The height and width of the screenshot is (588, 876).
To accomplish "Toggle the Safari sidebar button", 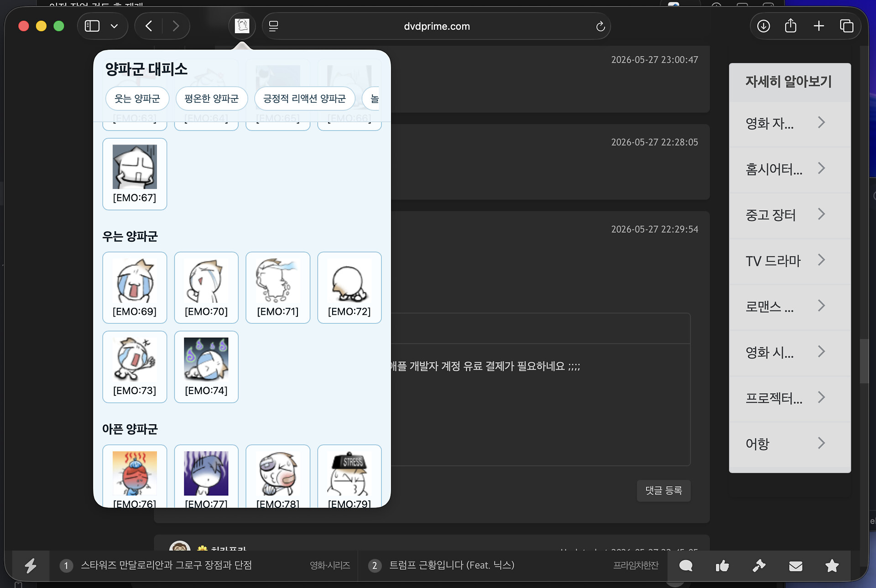I will pos(92,26).
